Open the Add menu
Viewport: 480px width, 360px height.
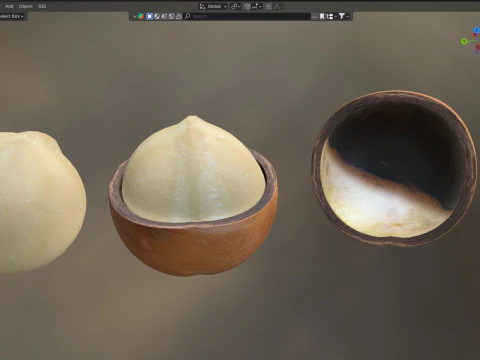pyautogui.click(x=9, y=6)
